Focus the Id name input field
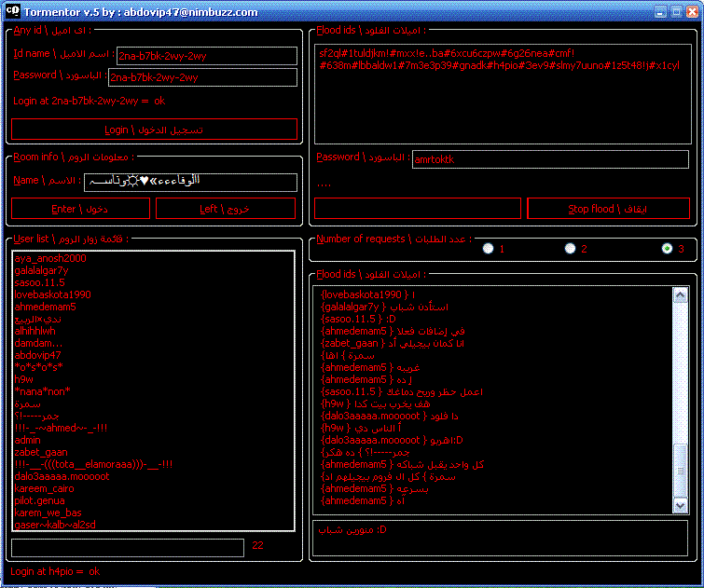This screenshot has width=704, height=588. (206, 56)
